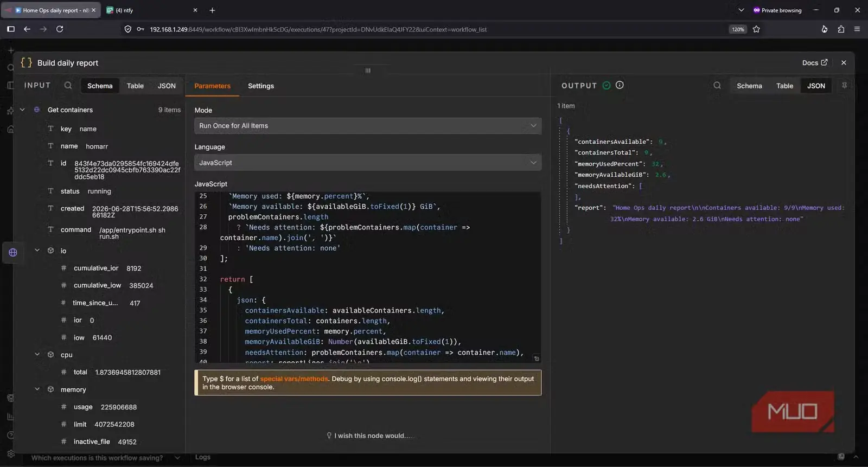This screenshot has height=467, width=868.
Task: Expand the code editor fullscreen icon
Action: tap(537, 359)
